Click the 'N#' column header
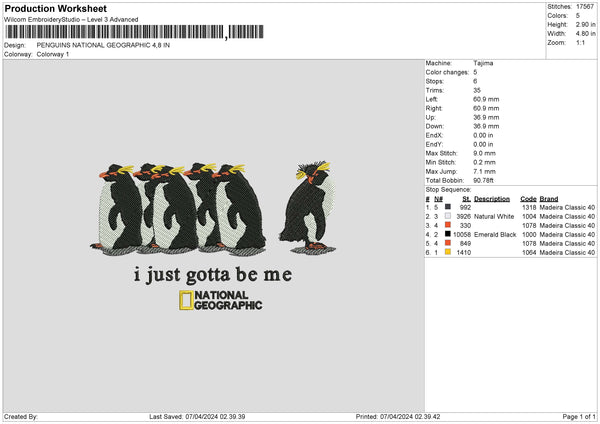Screen dimensions: 600x424 (439, 199)
